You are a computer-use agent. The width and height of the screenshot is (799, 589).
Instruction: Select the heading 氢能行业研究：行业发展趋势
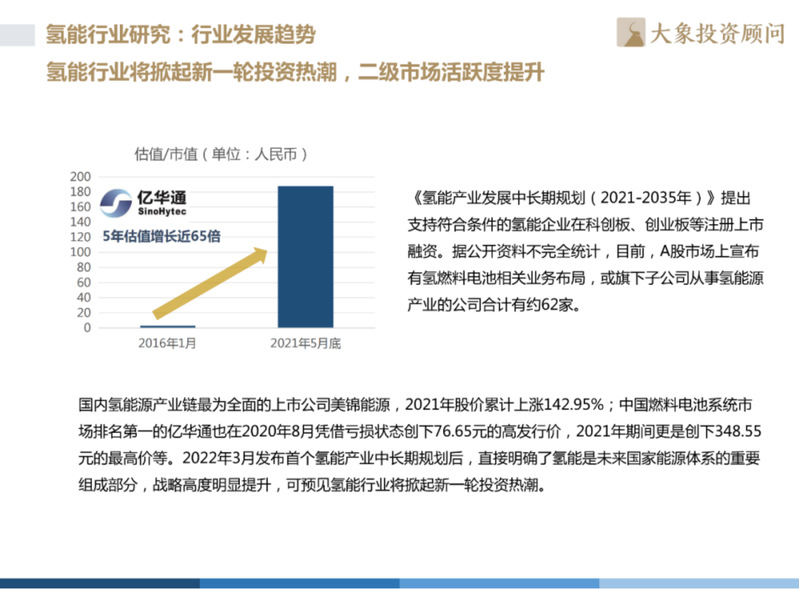[x=181, y=35]
